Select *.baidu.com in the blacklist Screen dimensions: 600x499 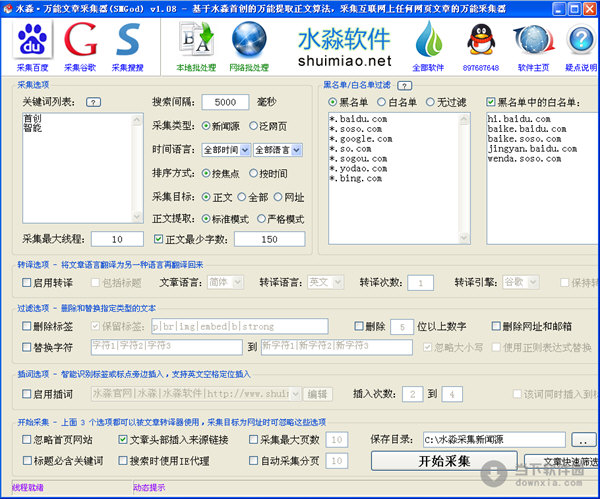click(358, 119)
